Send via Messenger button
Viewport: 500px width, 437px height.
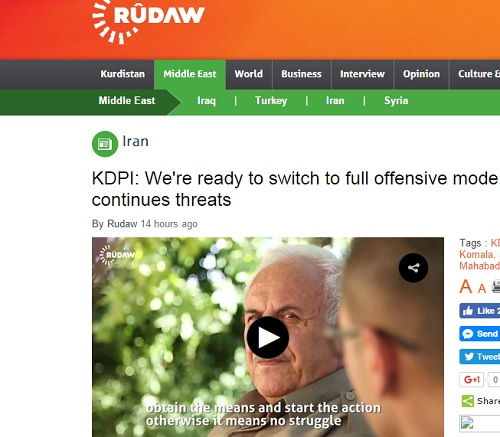pos(479,334)
